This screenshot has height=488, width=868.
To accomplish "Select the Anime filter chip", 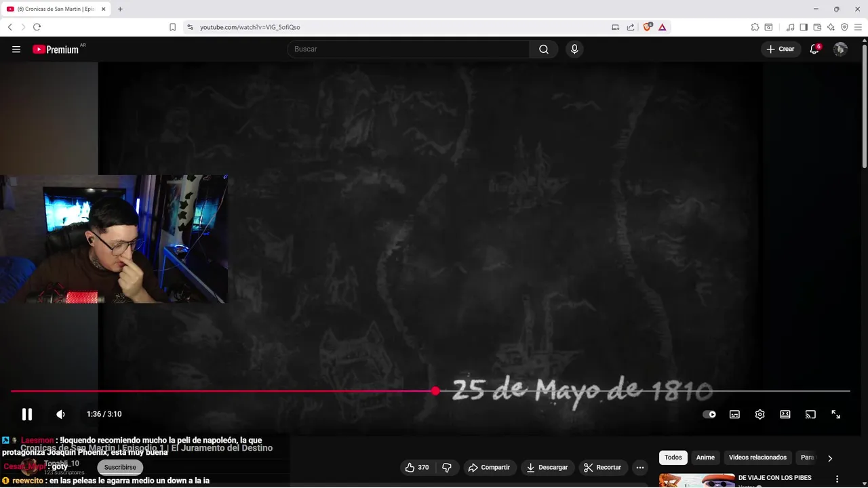I will pos(705,457).
